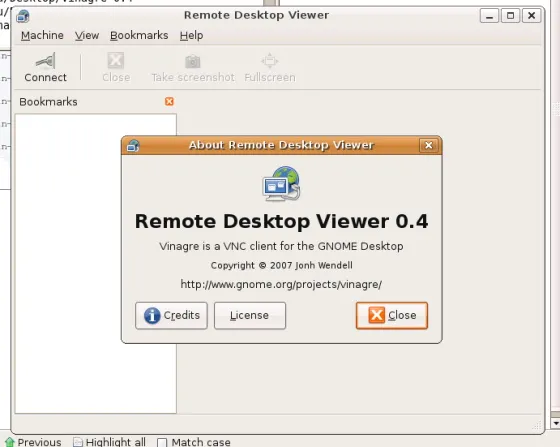Click the About dialog title bar app icon
Screen dimensions: 560x447
coord(133,145)
